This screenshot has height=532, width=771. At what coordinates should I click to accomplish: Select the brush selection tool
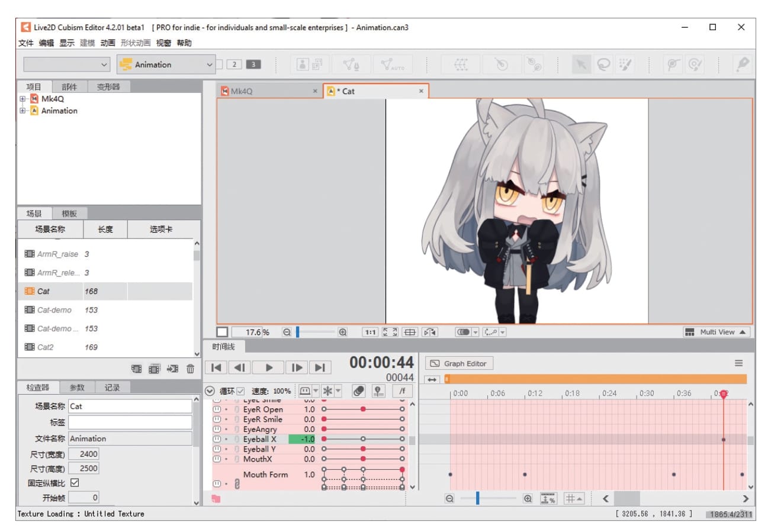coord(624,65)
